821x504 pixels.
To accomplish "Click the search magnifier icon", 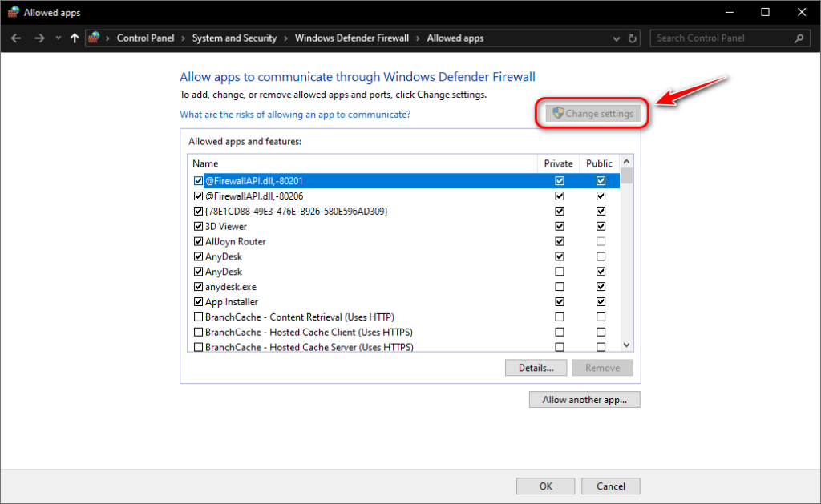I will coord(799,38).
